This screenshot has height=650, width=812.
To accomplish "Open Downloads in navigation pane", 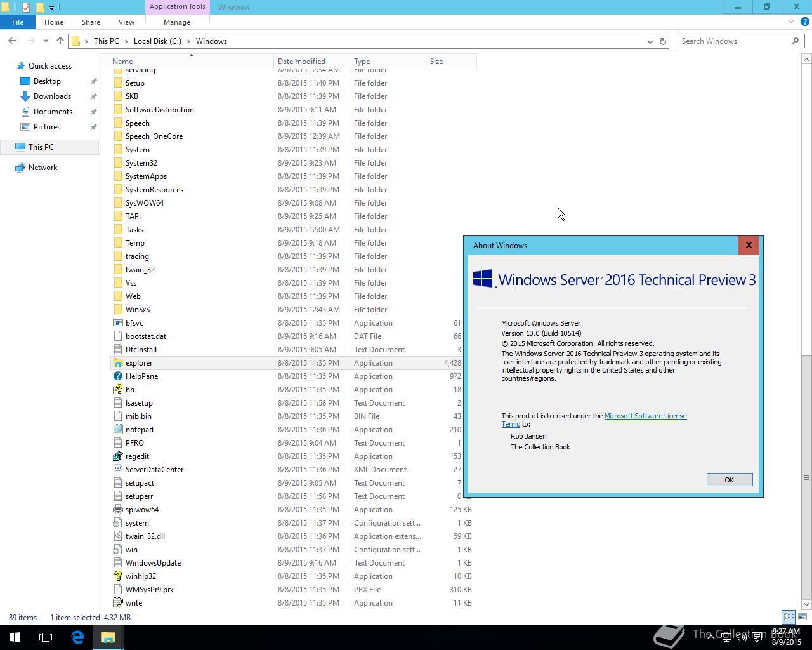I will coord(52,96).
